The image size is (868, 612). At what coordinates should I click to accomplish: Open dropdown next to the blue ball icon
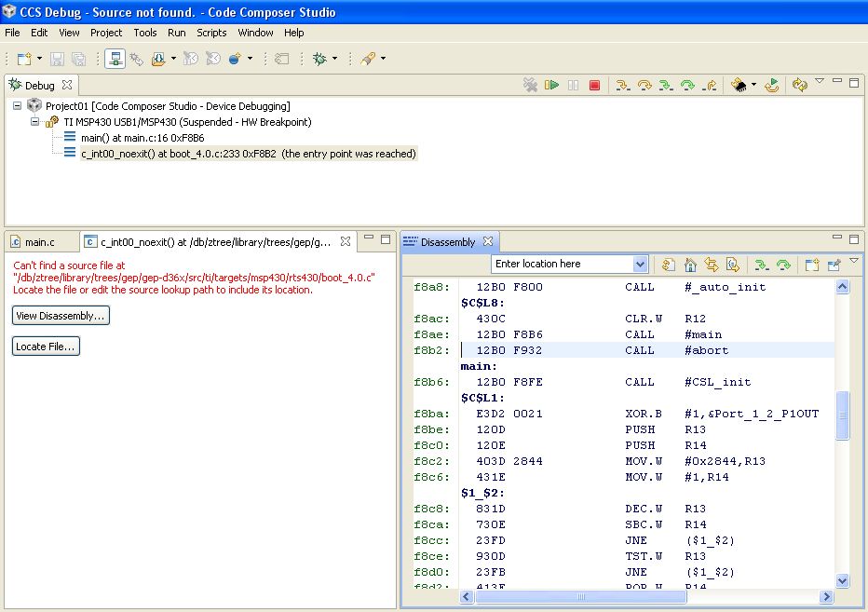[x=251, y=59]
